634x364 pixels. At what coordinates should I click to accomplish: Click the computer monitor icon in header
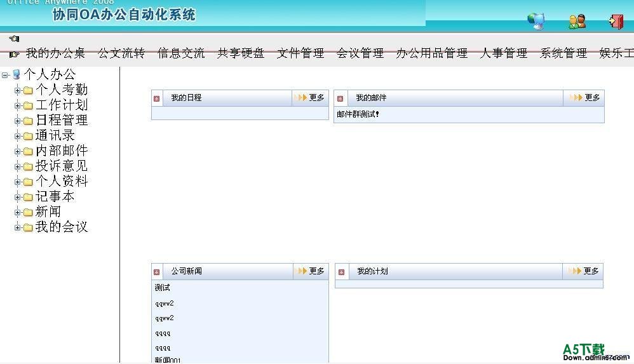(x=537, y=20)
